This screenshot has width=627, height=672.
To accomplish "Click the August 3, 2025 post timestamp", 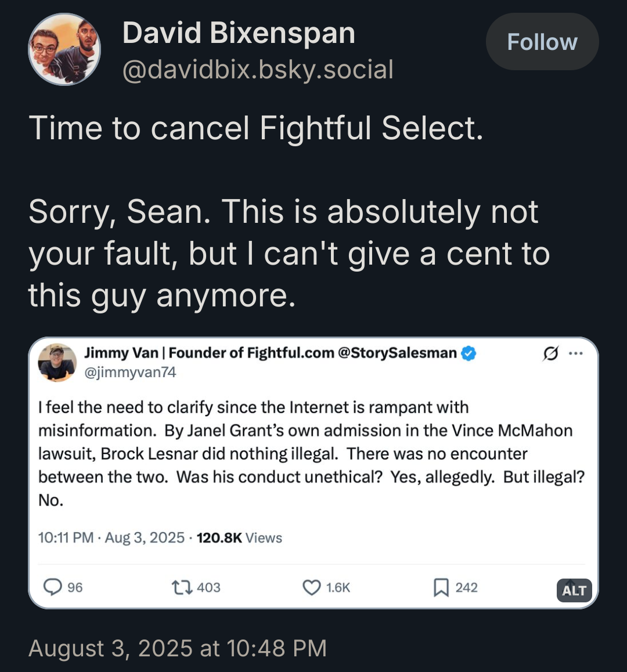I will click(x=178, y=648).
